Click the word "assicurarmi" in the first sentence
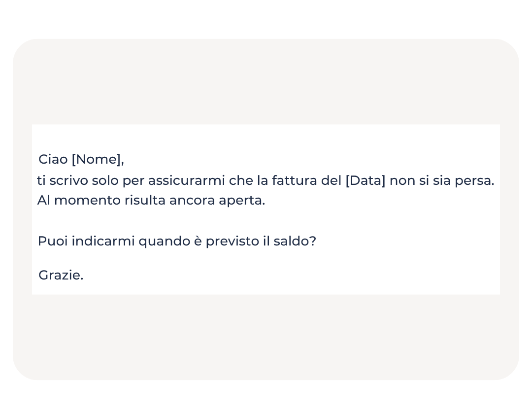Screen dimensions: 532x419 tap(187, 181)
